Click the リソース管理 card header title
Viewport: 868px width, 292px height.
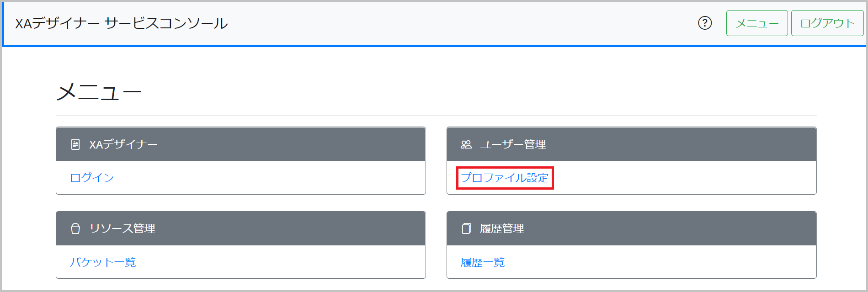122,228
